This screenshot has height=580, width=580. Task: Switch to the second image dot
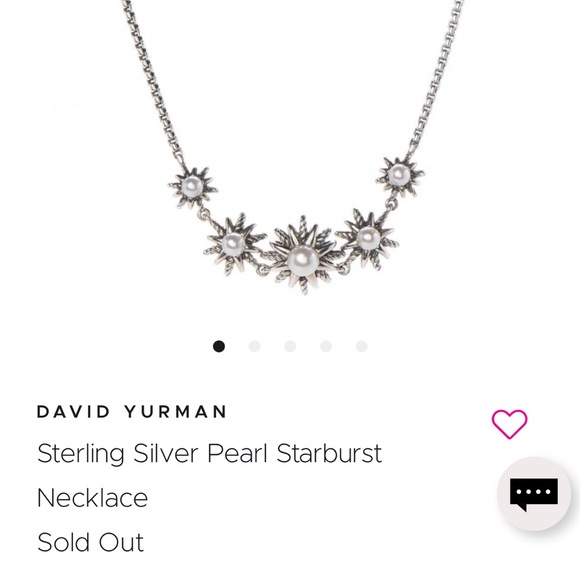[254, 347]
